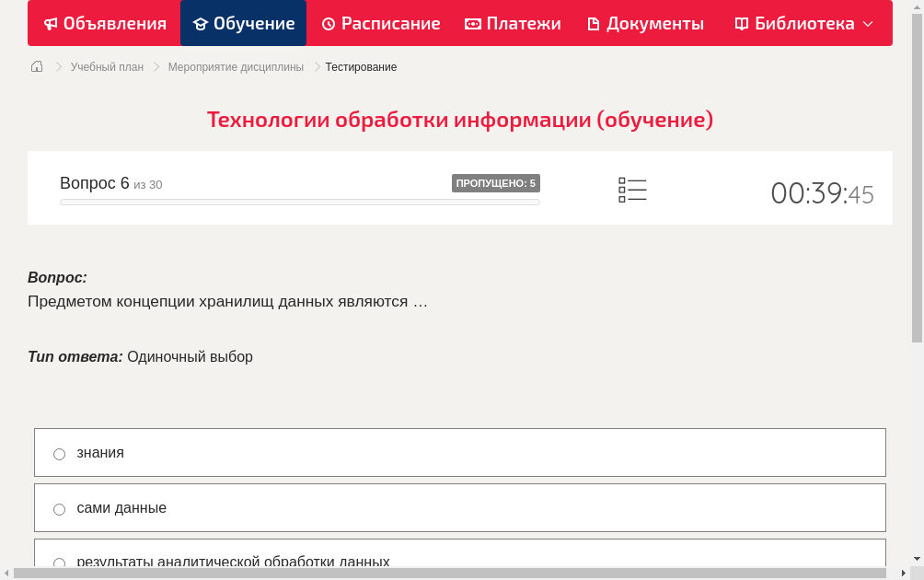Screen dimensions: 924x580
Task: Click the payment card icon on Платежи
Action: [x=472, y=23]
